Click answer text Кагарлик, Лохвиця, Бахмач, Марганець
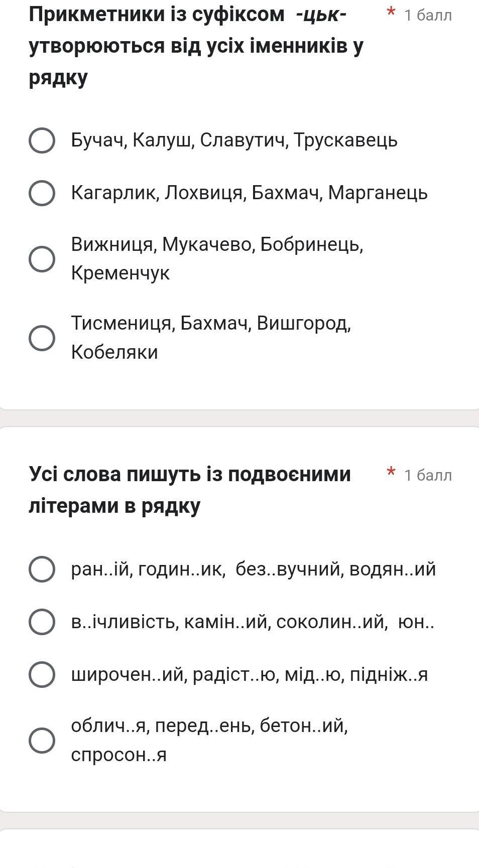 tap(250, 193)
